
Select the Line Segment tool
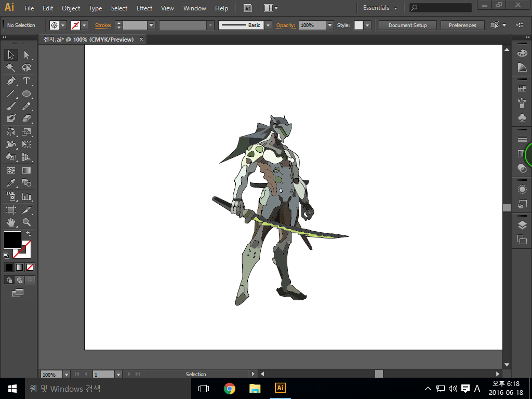11,94
